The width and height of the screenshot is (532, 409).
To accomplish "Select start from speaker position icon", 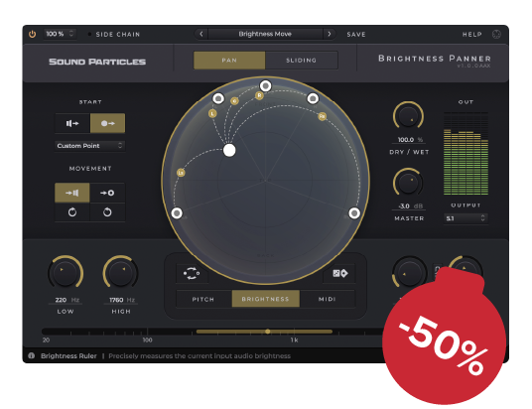I will (72, 123).
